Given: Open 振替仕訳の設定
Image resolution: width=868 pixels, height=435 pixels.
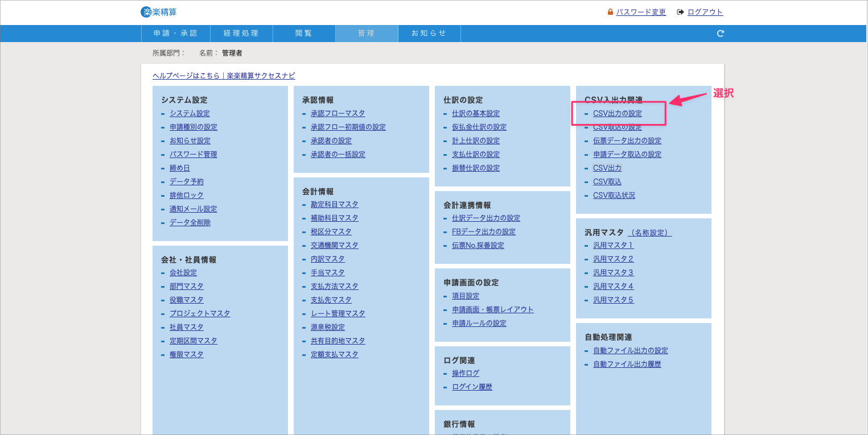Looking at the screenshot, I should (x=476, y=168).
